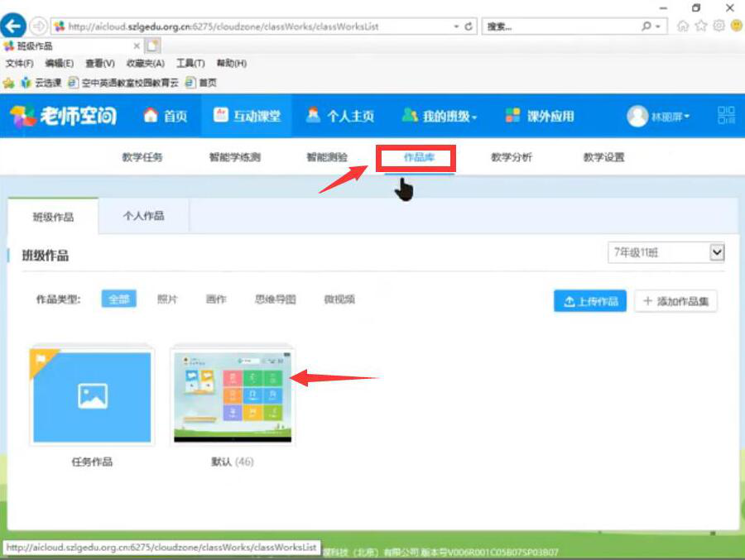The width and height of the screenshot is (745, 560).
Task: Open the 工具(T) menu
Action: pyautogui.click(x=190, y=63)
